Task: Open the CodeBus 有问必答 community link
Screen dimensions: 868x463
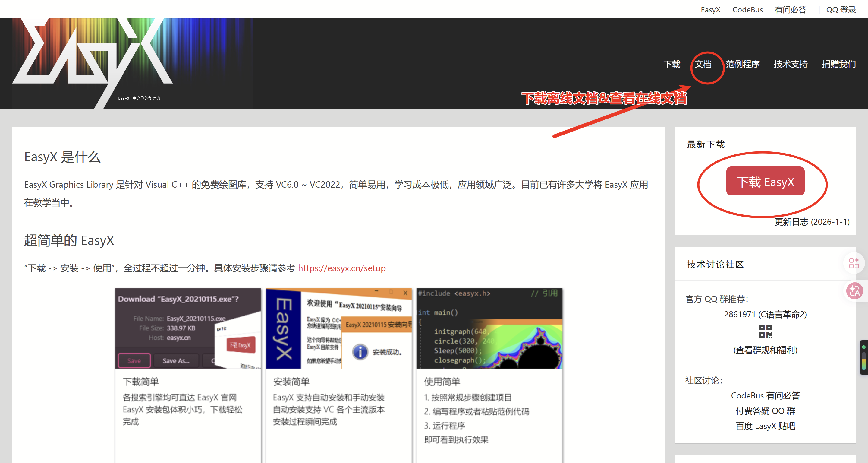Action: click(765, 395)
